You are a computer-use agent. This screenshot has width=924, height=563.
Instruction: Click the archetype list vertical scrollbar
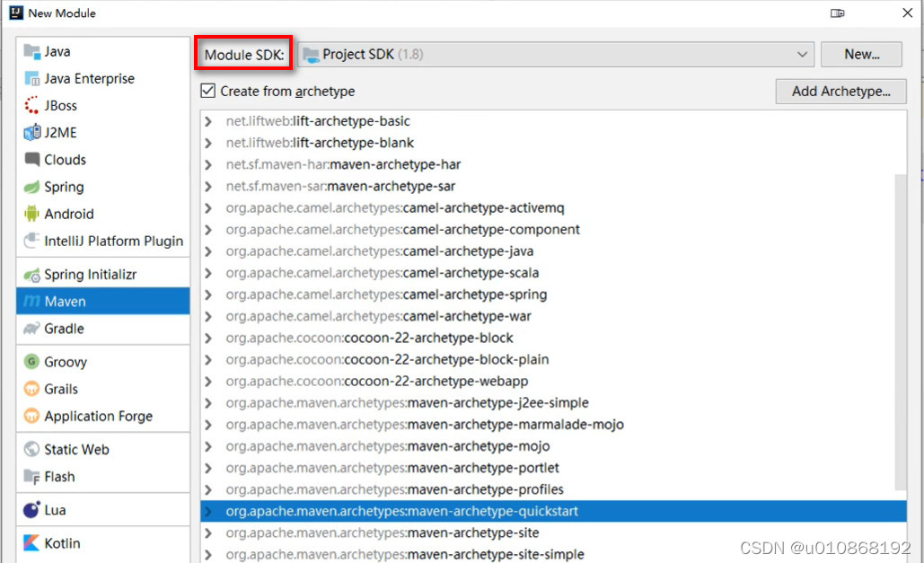(900, 332)
